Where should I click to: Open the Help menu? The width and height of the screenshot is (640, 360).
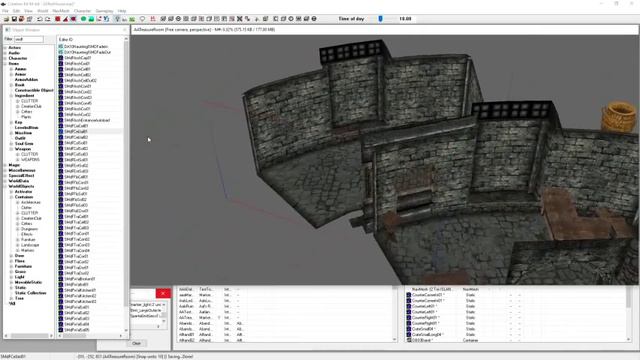click(x=122, y=11)
